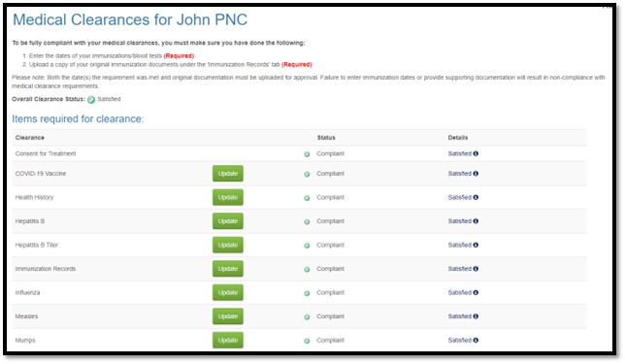The height and width of the screenshot is (364, 625).
Task: Click first red '(Required)' text for immunization dates
Action: click(179, 56)
